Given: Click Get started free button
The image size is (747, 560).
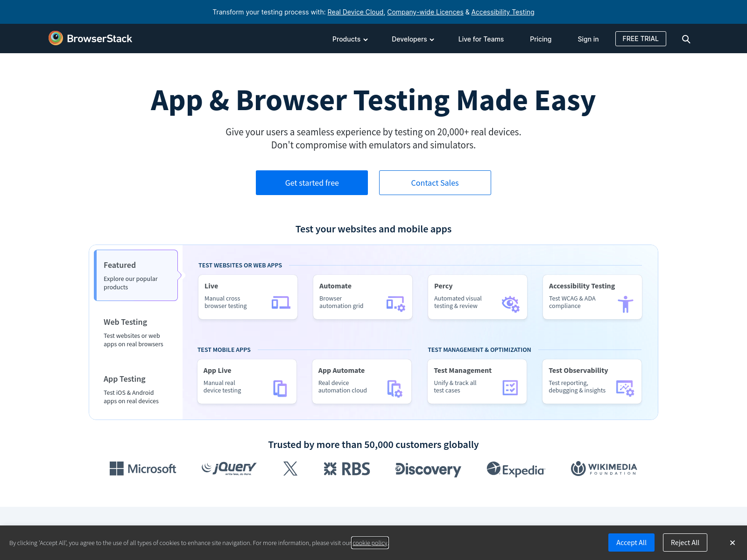Looking at the screenshot, I should (x=312, y=182).
